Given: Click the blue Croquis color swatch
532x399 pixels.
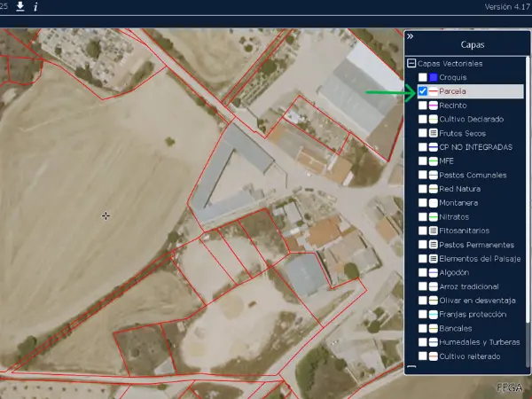Looking at the screenshot, I should pyautogui.click(x=434, y=78).
